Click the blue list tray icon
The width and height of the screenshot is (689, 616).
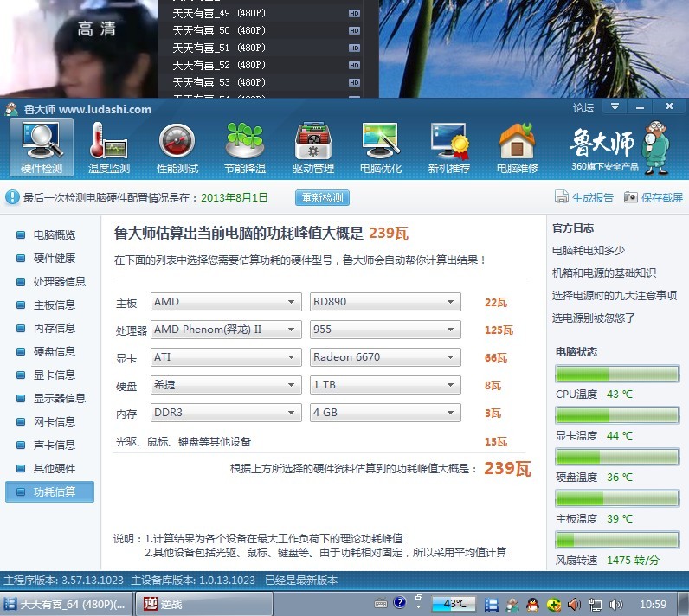492,605
